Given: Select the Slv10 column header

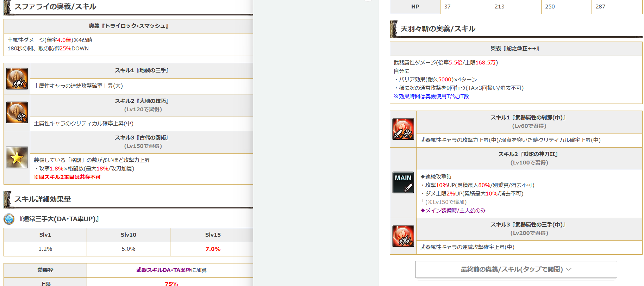Looking at the screenshot, I should [128, 235].
